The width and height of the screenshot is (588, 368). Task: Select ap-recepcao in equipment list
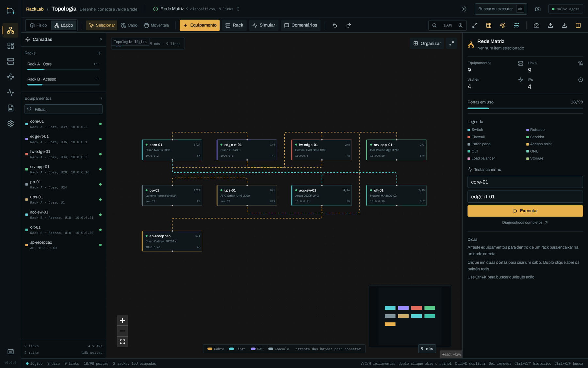point(63,245)
